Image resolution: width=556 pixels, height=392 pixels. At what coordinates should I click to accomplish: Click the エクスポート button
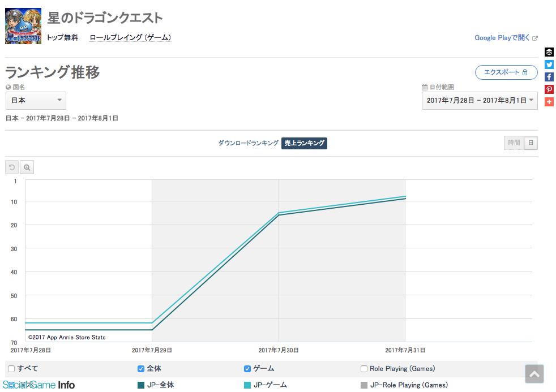506,72
